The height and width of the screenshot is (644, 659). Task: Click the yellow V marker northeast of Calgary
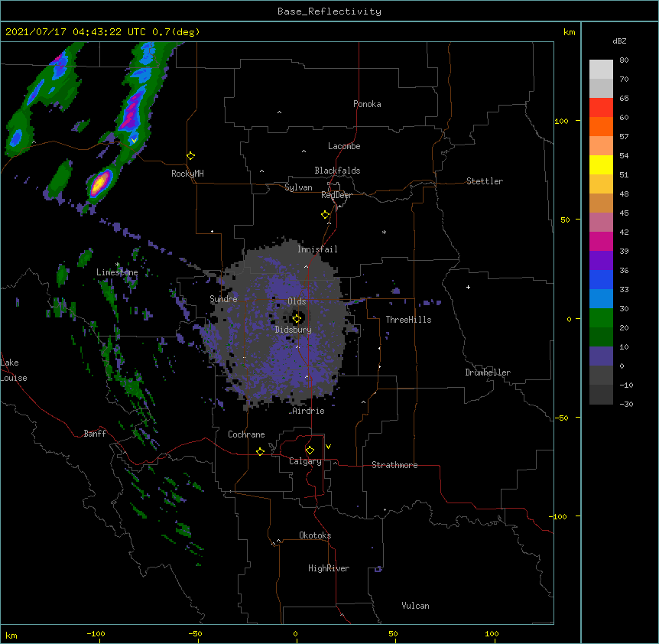[x=328, y=447]
